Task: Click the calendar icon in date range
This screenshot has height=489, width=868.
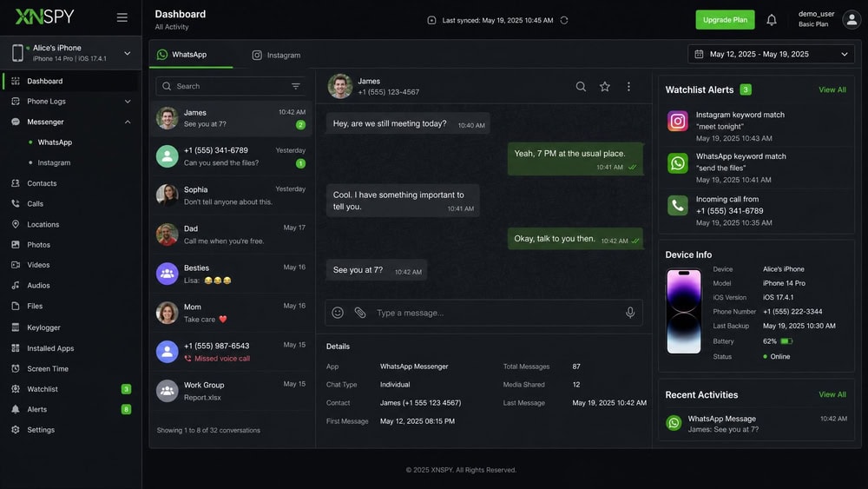Action: click(x=699, y=54)
